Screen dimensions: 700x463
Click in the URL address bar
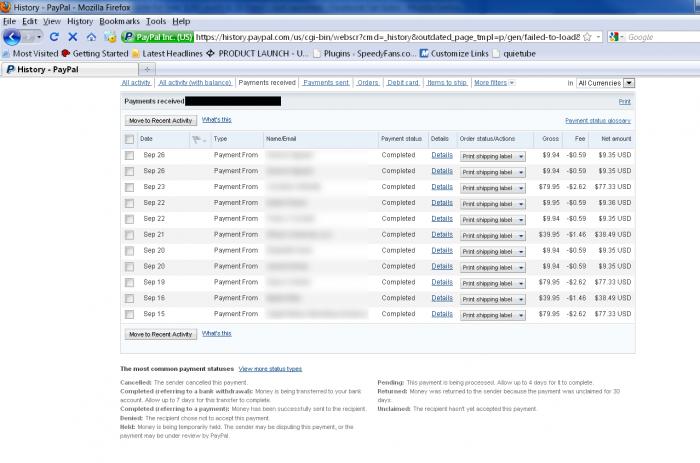coord(388,37)
